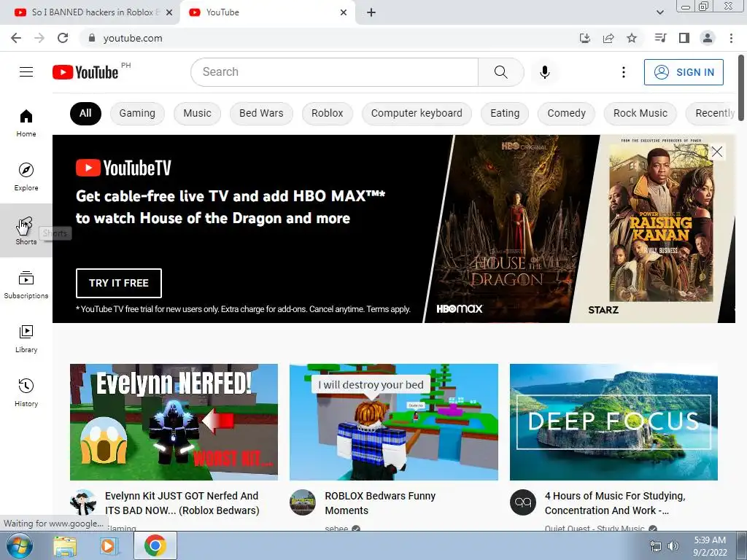Open Evelynn NERFED video thumbnail
This screenshot has height=560, width=747.
pos(174,422)
